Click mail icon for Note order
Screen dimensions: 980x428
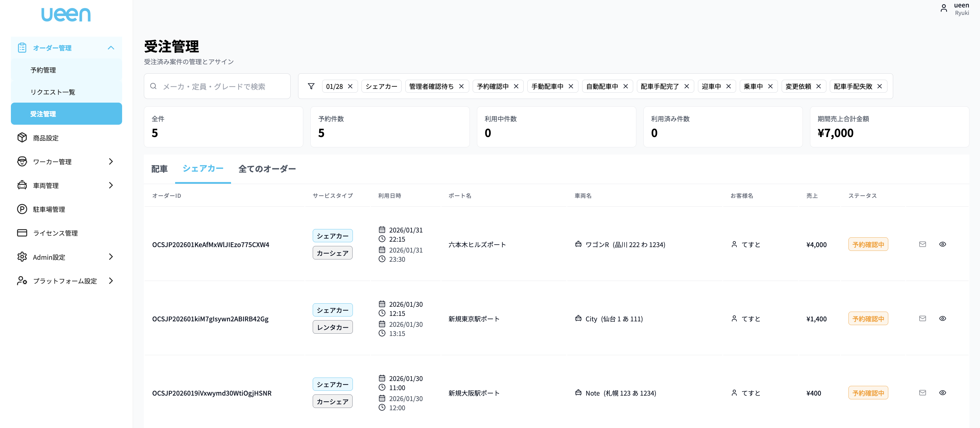922,393
